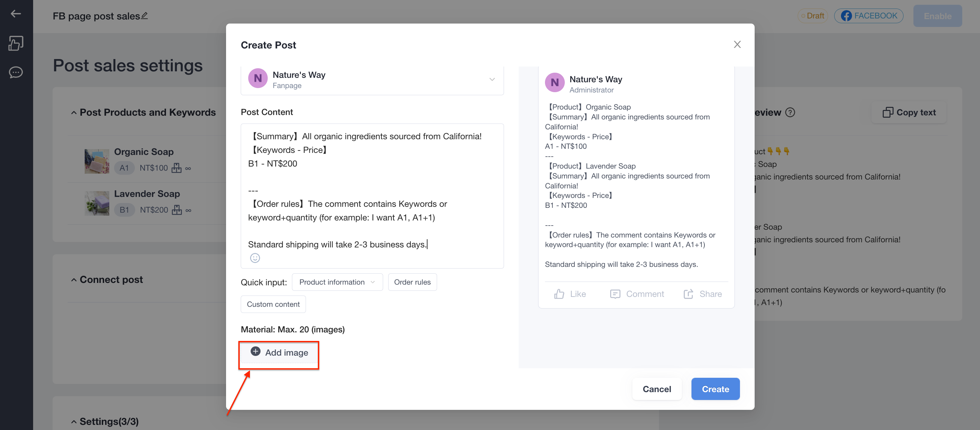Open the posts panel sidebar icon
The image size is (980, 430).
pyautogui.click(x=16, y=43)
